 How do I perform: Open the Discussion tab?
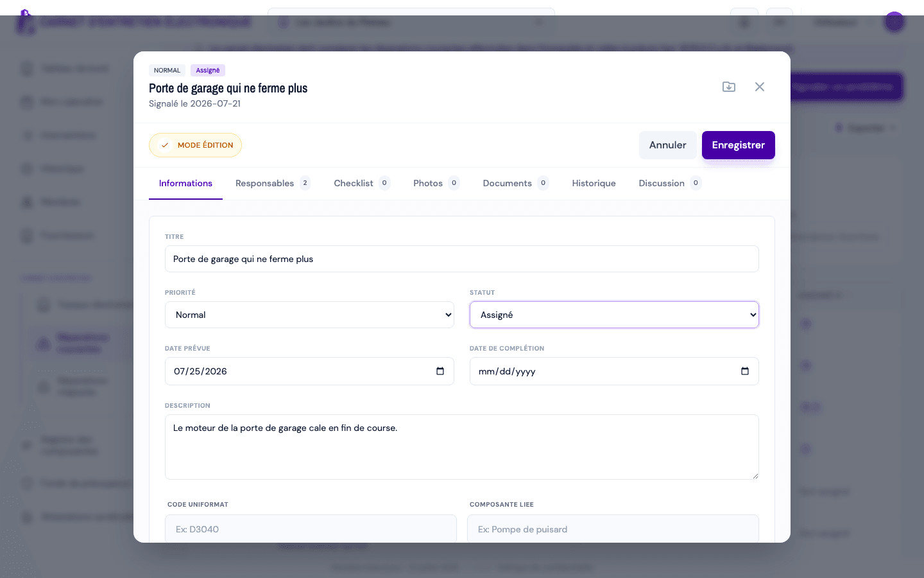click(670, 183)
